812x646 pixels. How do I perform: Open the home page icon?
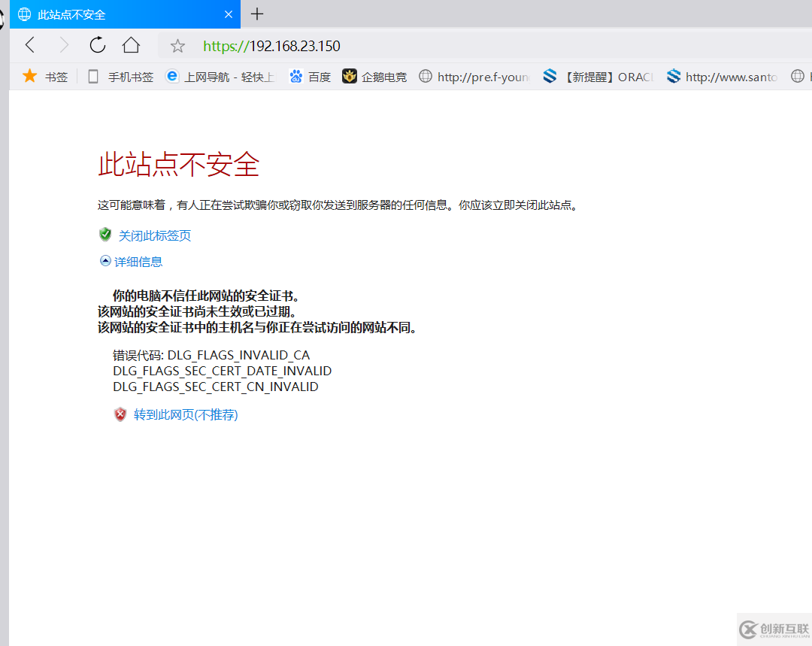point(131,45)
